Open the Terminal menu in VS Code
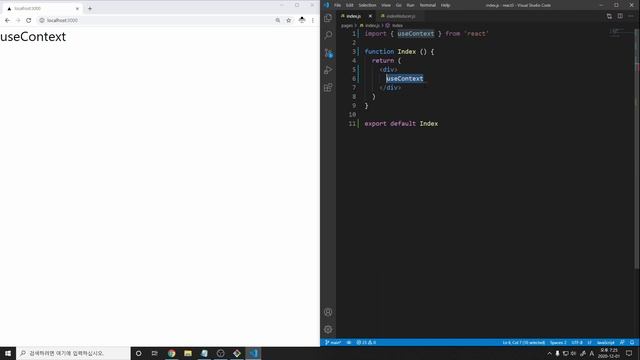The width and height of the screenshot is (640, 360). coord(428,5)
